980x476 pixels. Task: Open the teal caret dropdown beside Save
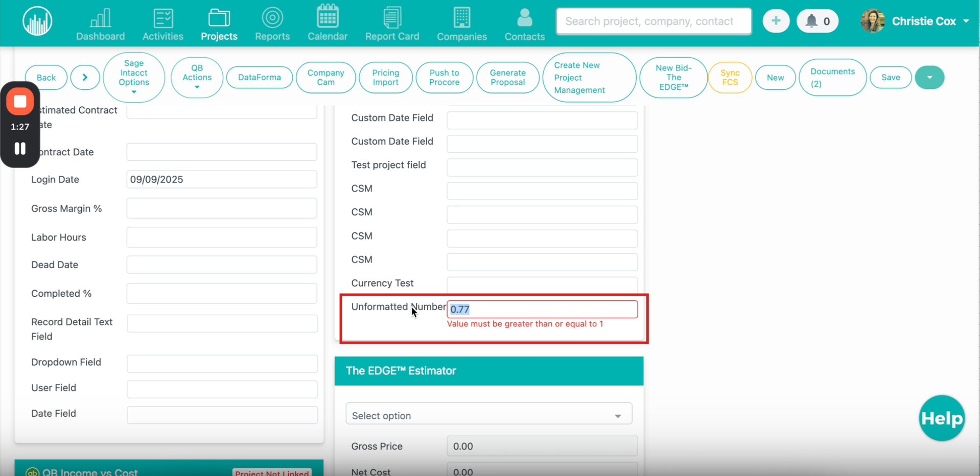pos(929,78)
